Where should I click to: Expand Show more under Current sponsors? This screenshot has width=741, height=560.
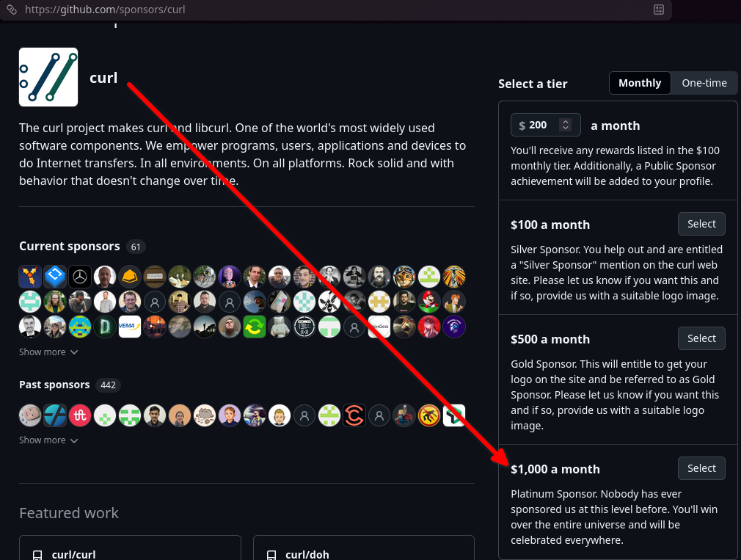click(48, 352)
